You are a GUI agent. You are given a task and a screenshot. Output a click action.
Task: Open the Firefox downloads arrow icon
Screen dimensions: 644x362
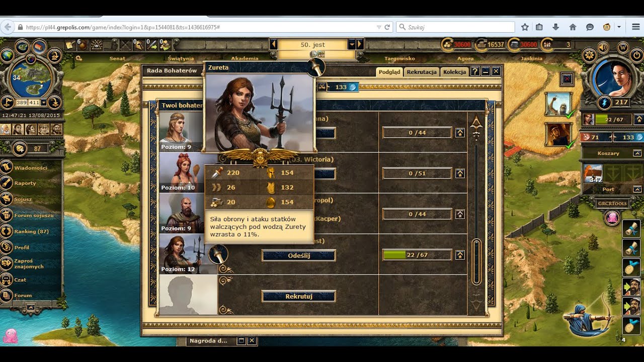click(x=556, y=27)
